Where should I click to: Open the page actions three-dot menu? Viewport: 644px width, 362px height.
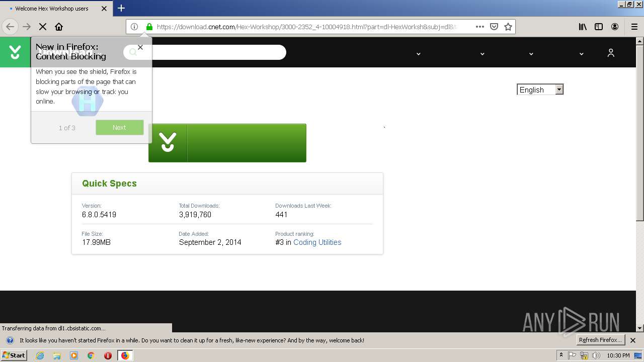(x=480, y=27)
